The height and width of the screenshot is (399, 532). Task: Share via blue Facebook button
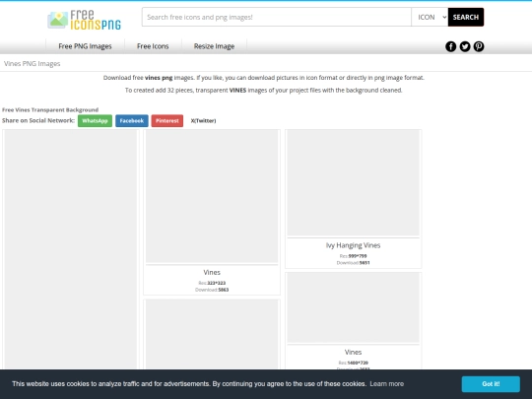tap(132, 121)
